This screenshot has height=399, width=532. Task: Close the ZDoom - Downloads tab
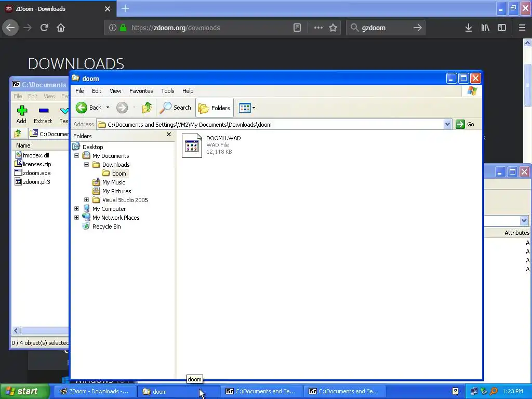[x=107, y=9]
